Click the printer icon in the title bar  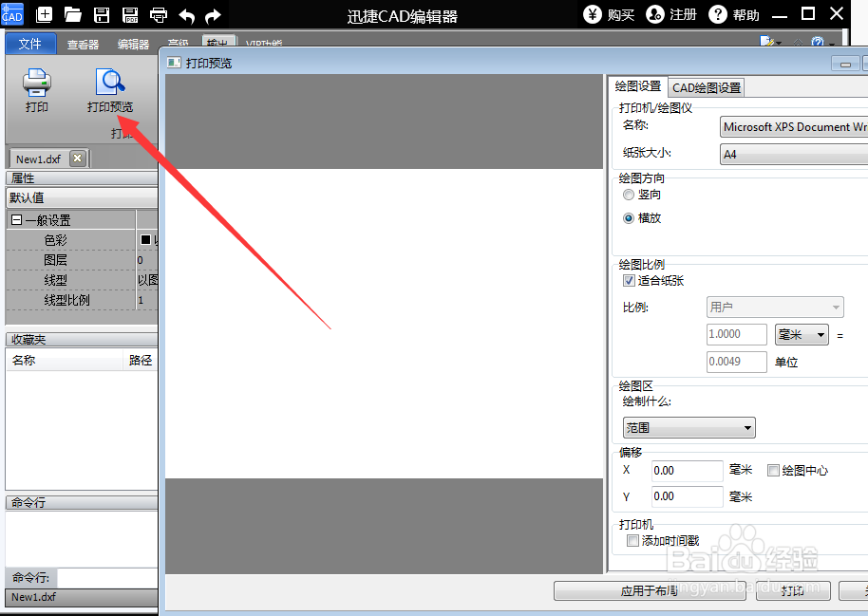click(159, 14)
